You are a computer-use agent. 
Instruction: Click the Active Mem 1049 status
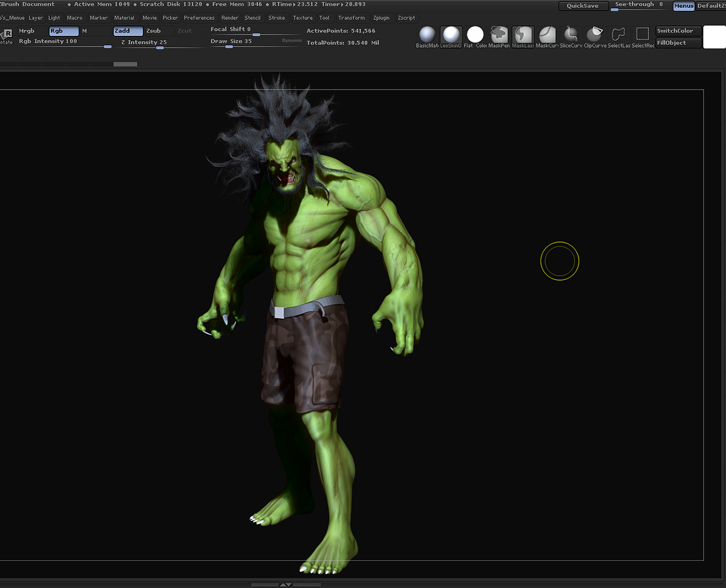(102, 4)
